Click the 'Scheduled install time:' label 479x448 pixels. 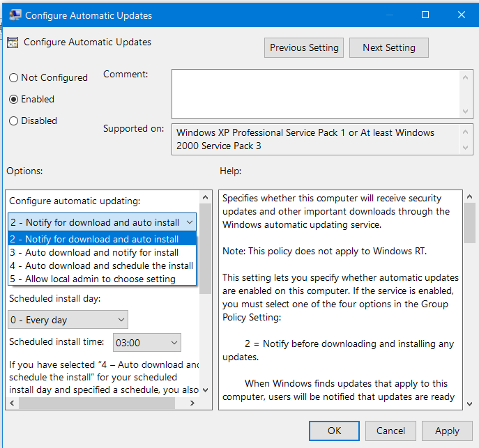(56, 342)
